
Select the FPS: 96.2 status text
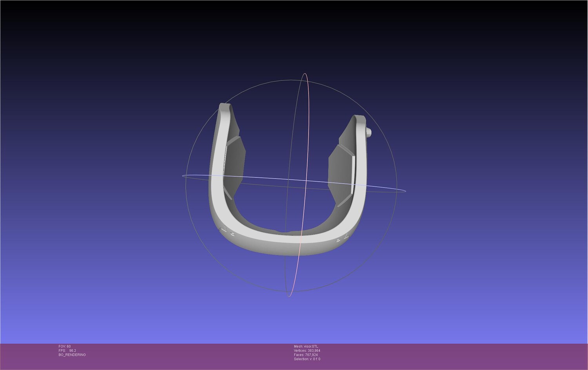point(67,351)
